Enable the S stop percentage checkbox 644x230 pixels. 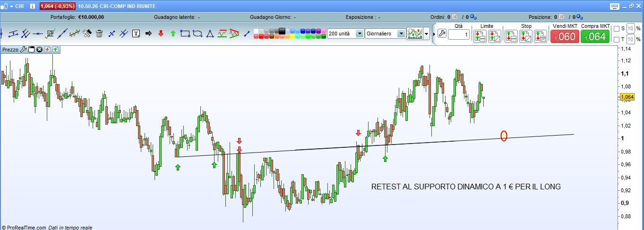617,28
